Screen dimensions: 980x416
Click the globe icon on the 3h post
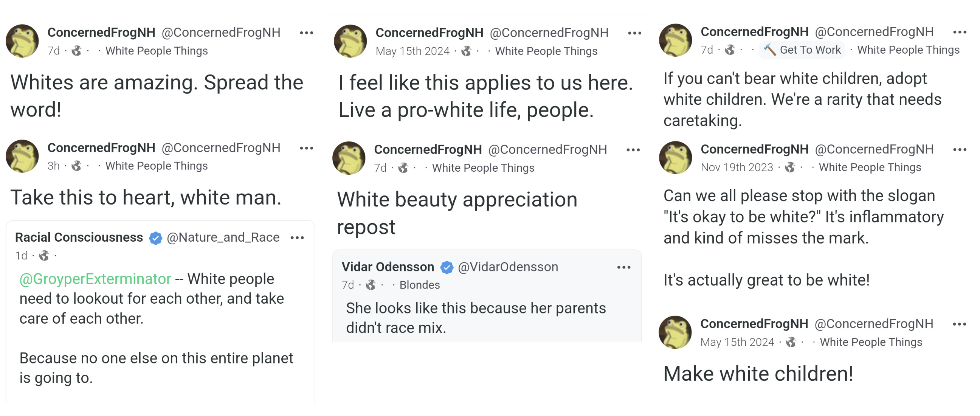point(76,166)
